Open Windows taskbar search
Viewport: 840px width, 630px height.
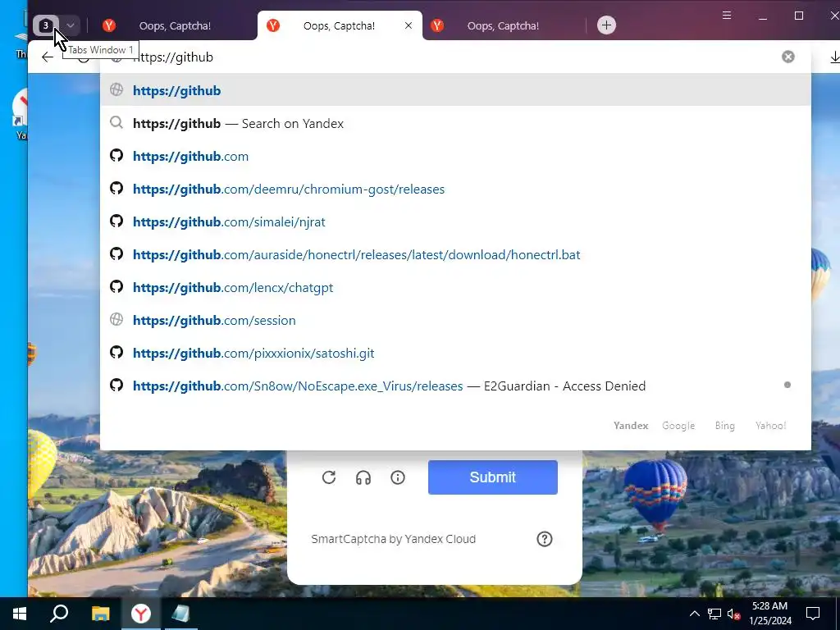pos(59,614)
